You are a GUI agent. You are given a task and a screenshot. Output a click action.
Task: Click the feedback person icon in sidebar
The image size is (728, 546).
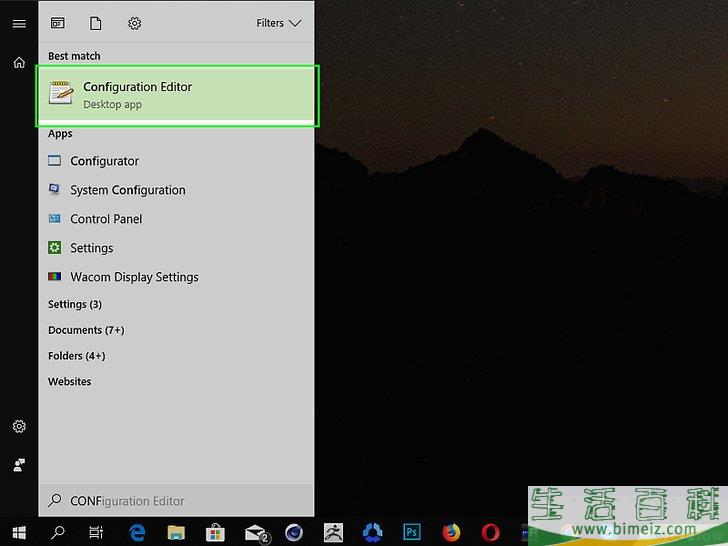(x=18, y=465)
